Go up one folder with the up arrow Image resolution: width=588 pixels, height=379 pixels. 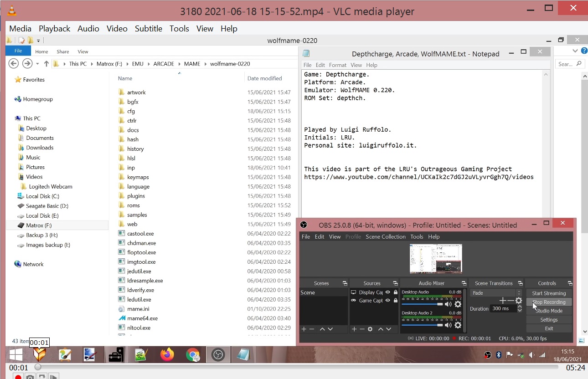coord(46,64)
